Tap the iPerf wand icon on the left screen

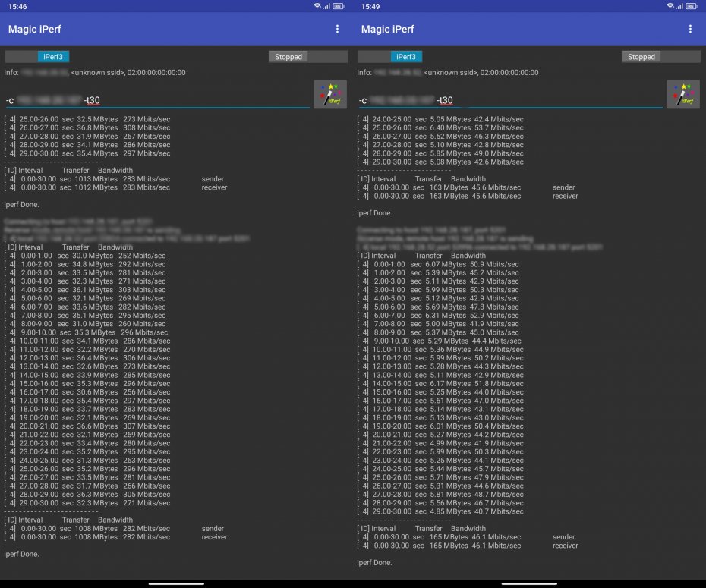point(331,95)
